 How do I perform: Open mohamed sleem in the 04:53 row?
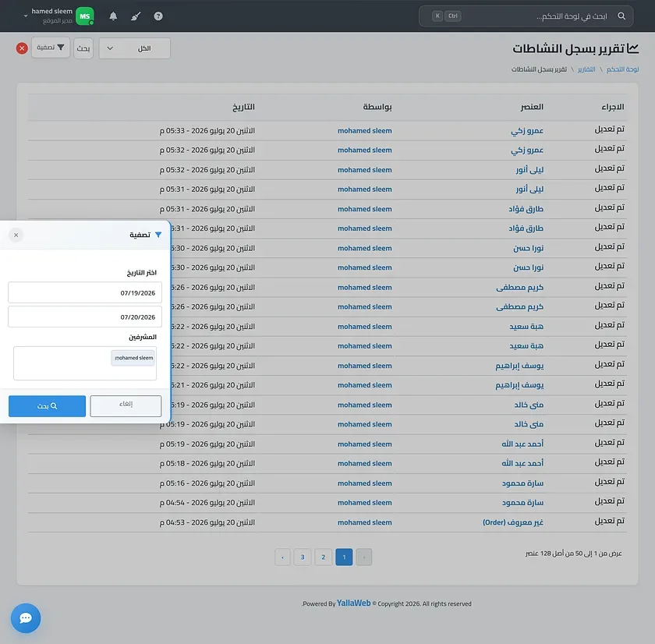click(365, 522)
